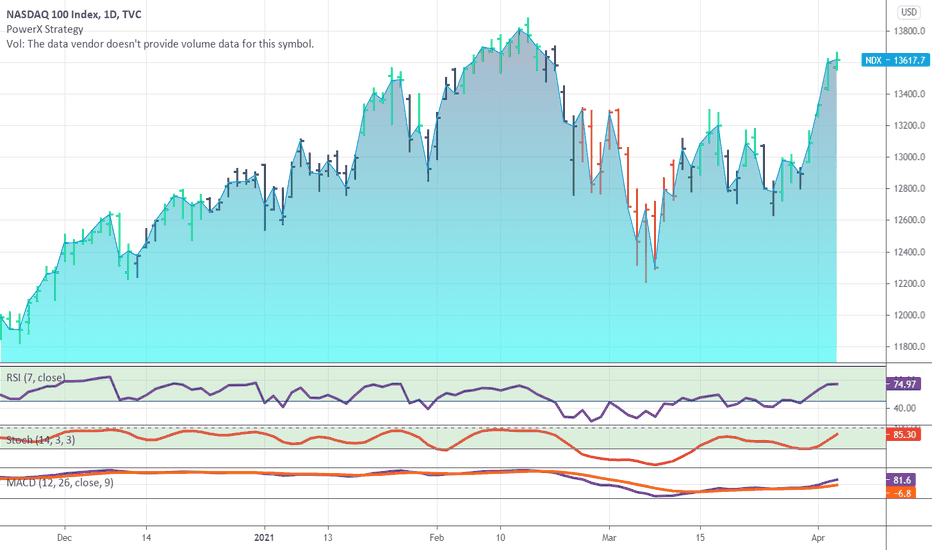The height and width of the screenshot is (550, 932).
Task: Select the PowerX Strategy indicator label
Action: pos(45,29)
